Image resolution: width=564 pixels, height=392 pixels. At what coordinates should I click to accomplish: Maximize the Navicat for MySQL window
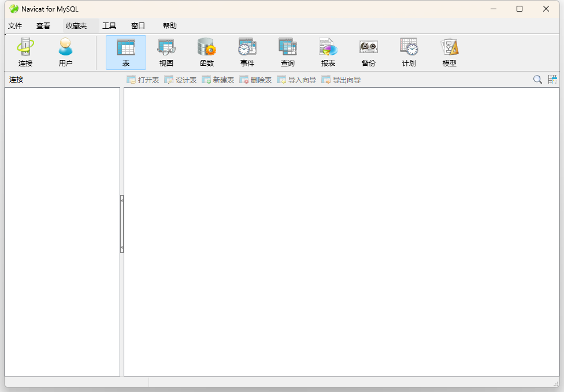[520, 9]
